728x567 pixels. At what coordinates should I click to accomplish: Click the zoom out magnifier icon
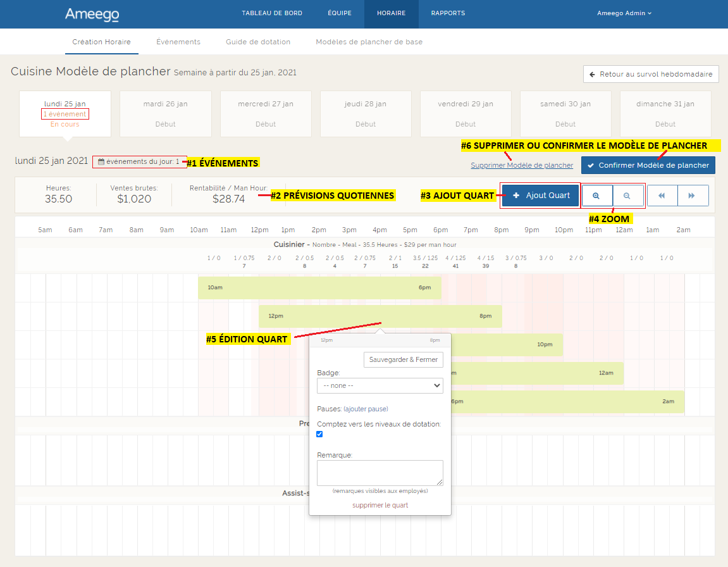coord(627,196)
